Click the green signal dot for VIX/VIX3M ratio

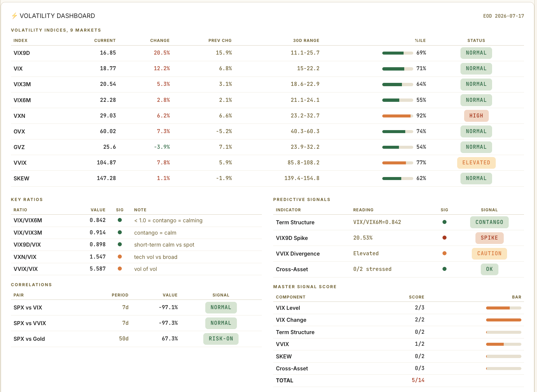click(120, 232)
